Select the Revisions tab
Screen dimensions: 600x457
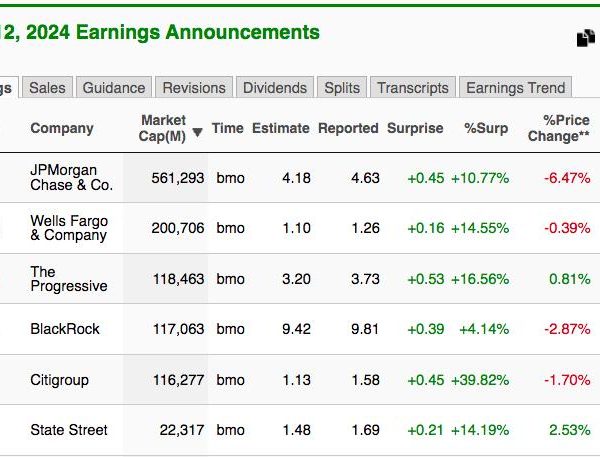(x=194, y=88)
